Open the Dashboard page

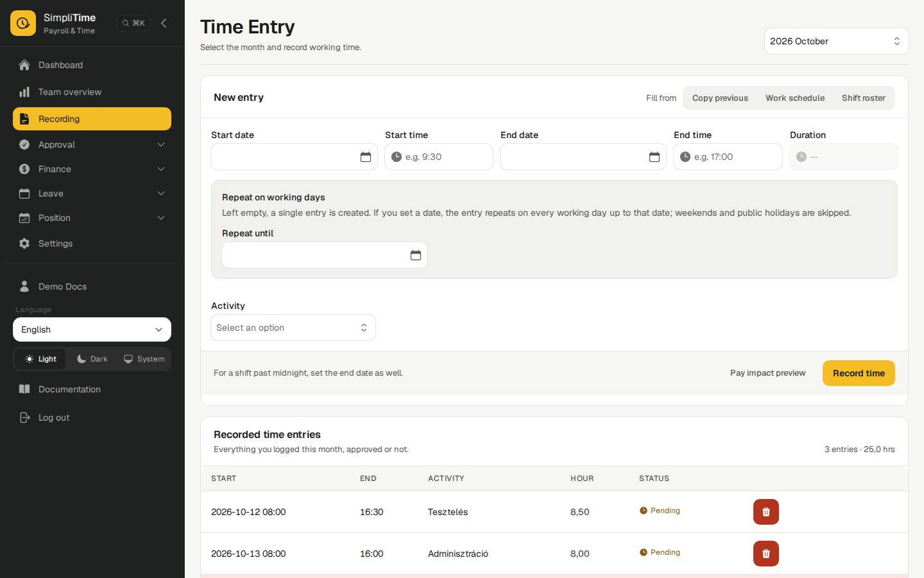click(x=92, y=65)
